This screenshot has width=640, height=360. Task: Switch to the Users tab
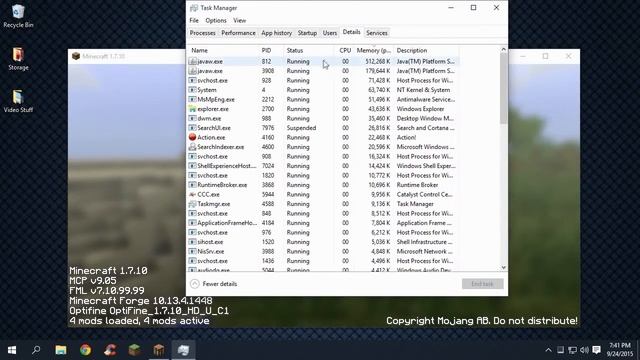tap(330, 33)
